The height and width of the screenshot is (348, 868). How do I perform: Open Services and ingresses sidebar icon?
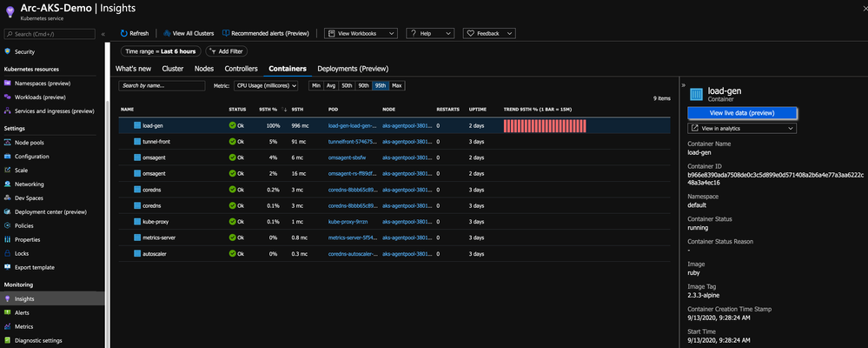coord(8,110)
